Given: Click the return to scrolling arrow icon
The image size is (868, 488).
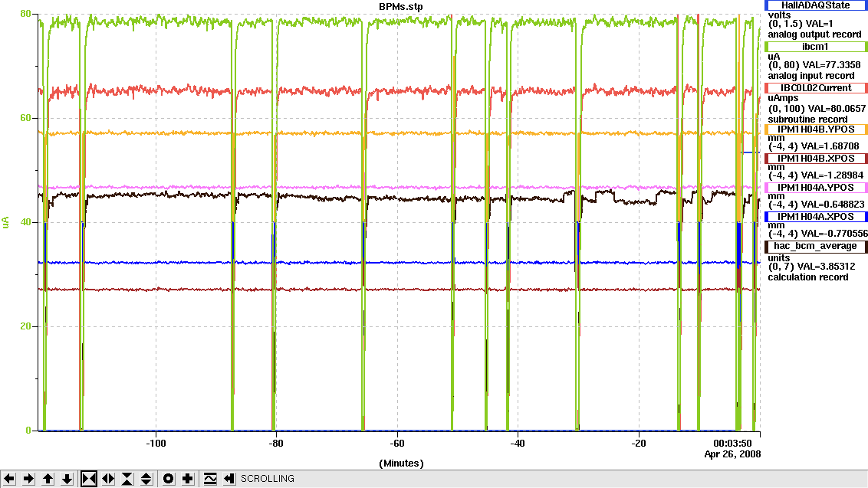Looking at the screenshot, I should pyautogui.click(x=229, y=479).
